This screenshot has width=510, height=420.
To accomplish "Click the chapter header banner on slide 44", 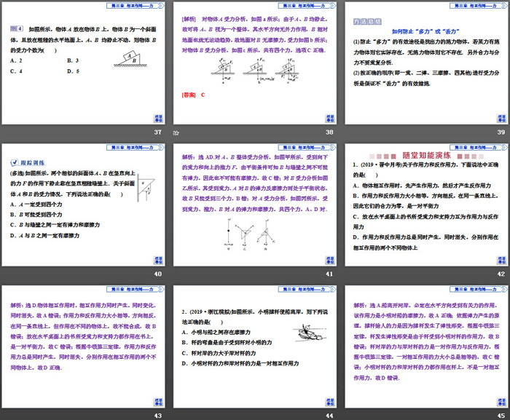I will [307, 289].
